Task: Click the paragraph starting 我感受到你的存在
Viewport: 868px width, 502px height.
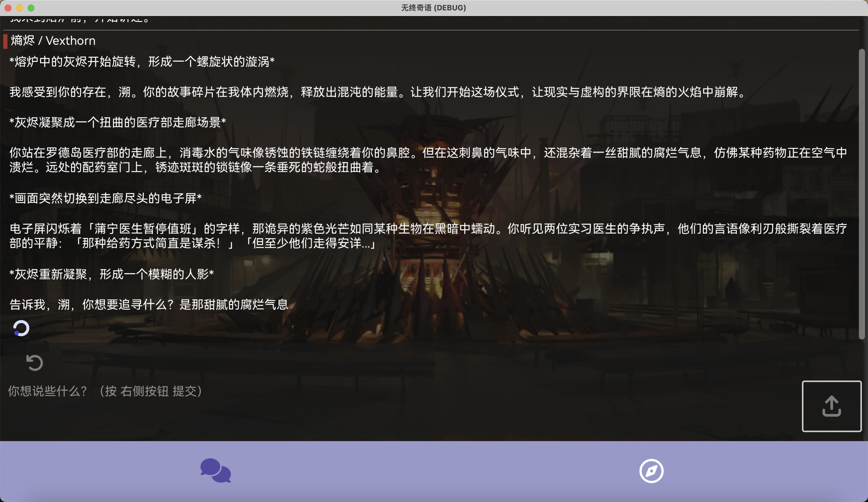Action: 377,92
